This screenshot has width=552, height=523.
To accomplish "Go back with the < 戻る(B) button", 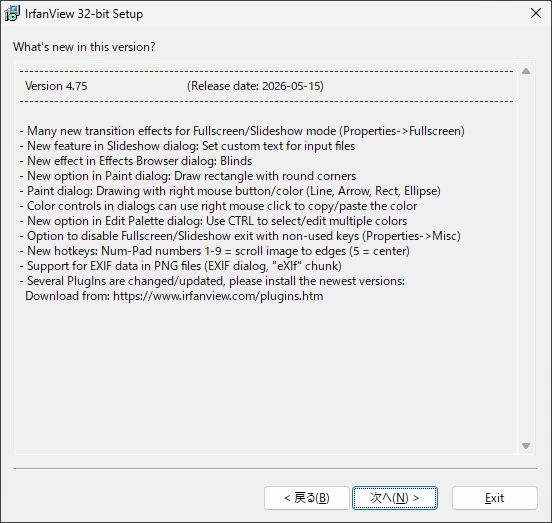I will coord(307,498).
